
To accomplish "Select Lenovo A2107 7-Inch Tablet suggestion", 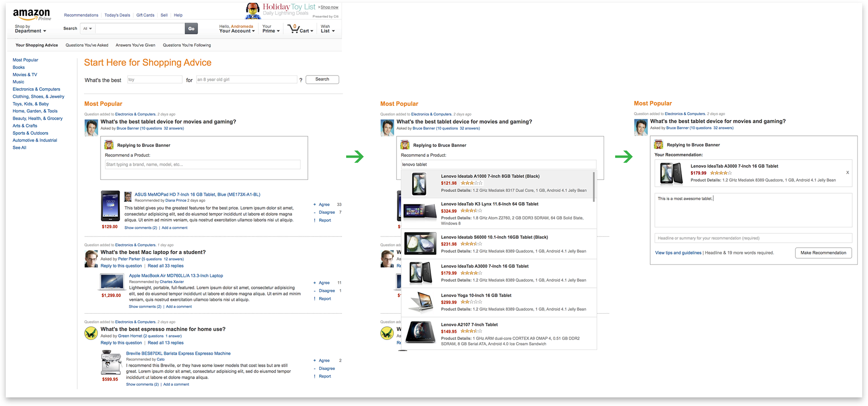I will [499, 333].
